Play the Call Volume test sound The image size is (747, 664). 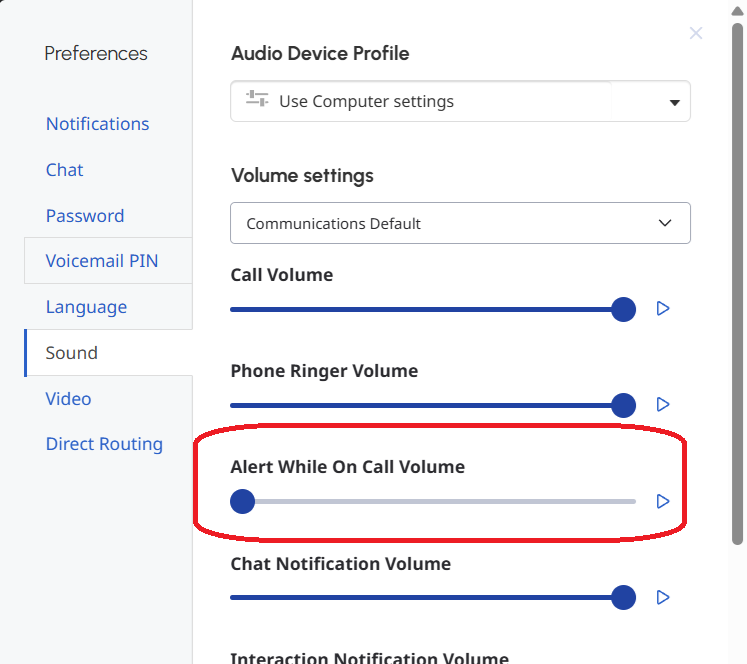tap(662, 309)
